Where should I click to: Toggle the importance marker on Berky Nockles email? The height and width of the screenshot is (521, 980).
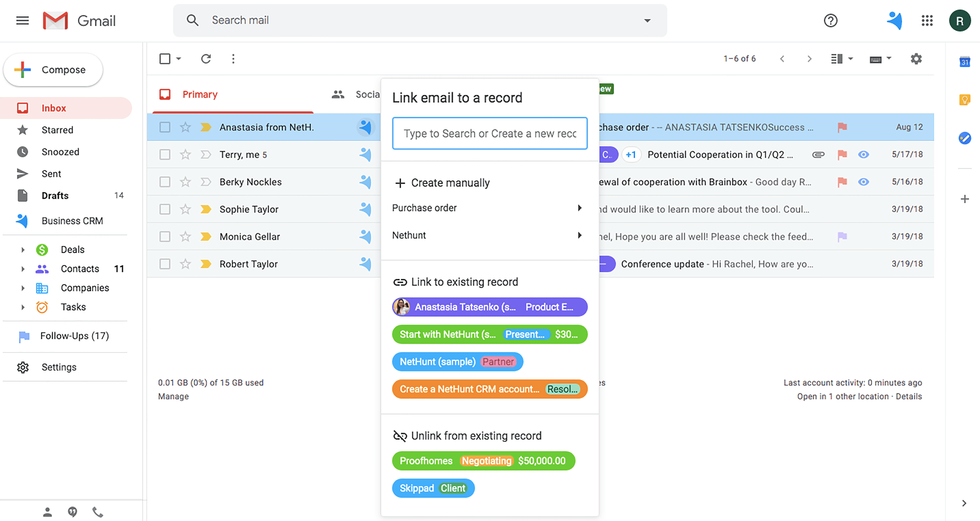206,182
